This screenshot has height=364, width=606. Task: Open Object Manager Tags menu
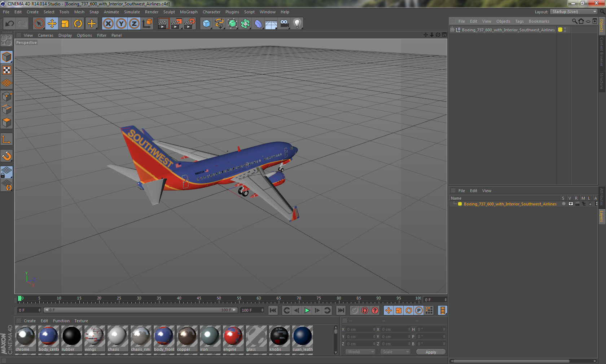(x=519, y=21)
